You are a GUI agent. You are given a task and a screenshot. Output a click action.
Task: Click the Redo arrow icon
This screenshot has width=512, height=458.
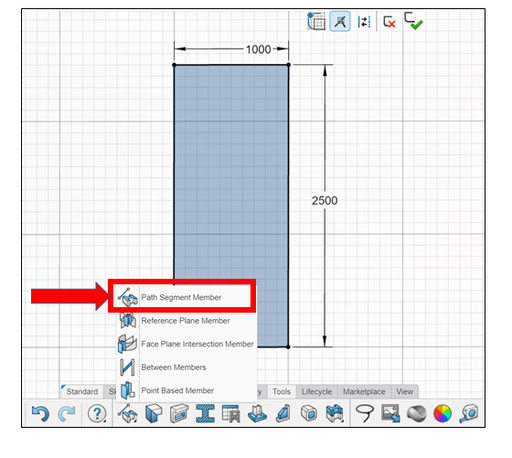[67, 414]
